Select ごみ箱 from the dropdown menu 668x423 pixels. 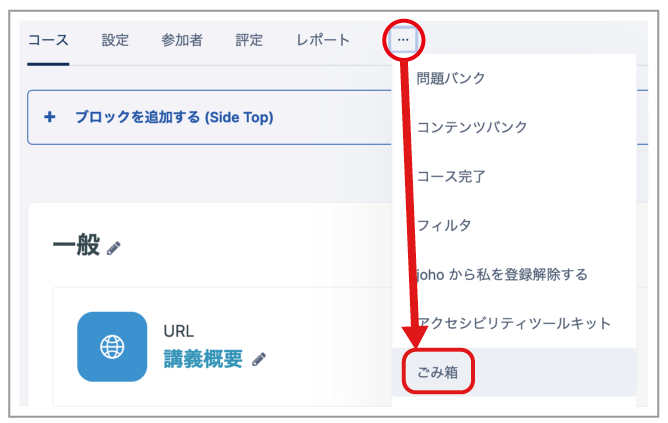tap(514, 372)
